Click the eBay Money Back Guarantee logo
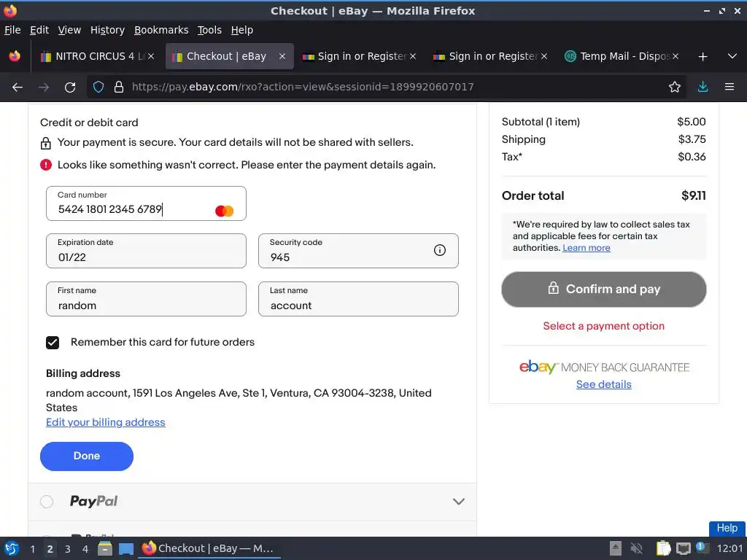Viewport: 747px width, 560px height. [604, 367]
